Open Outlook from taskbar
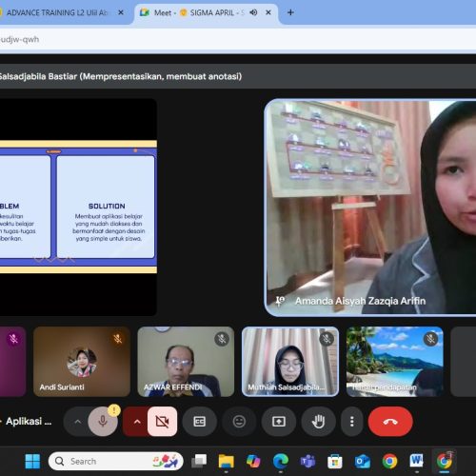The height and width of the screenshot is (476, 476). (362, 461)
